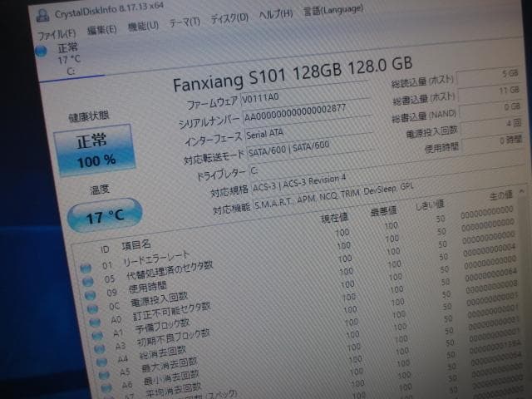Open the テーマ(T) menu

tap(184, 22)
